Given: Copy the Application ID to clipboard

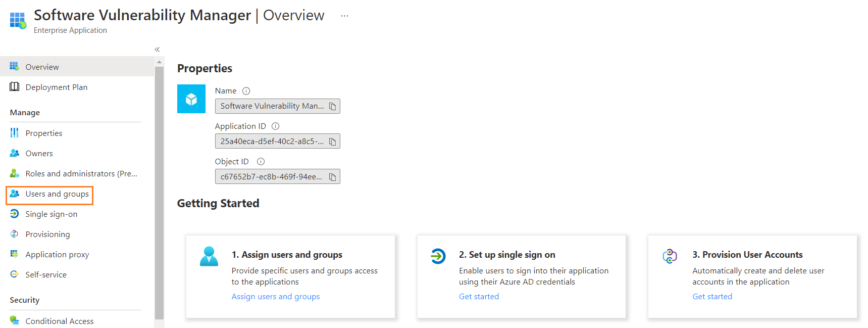Looking at the screenshot, I should tap(332, 142).
